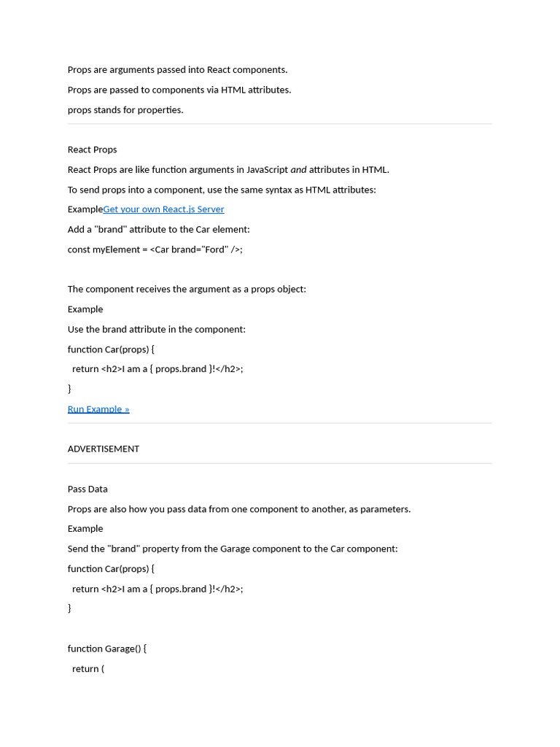Screen dimensions: 560x747
Task: Click the 'Pass Data' heading
Action: click(x=87, y=489)
